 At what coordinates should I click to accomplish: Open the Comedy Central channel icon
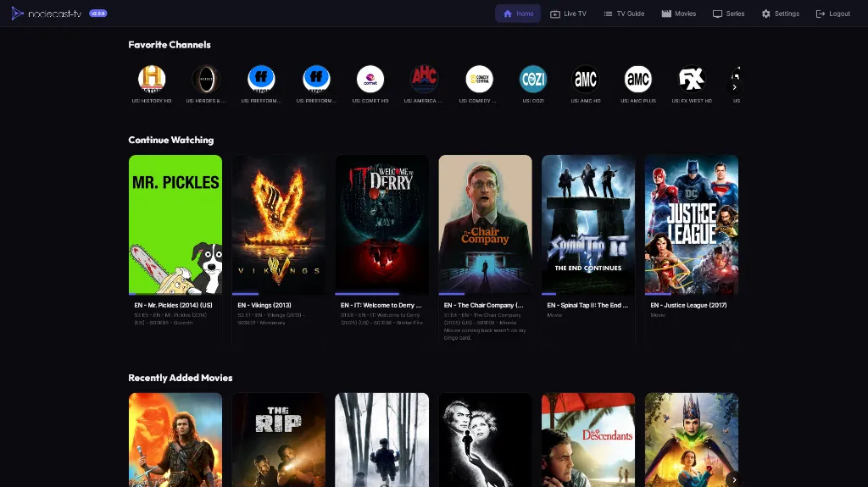(479, 79)
